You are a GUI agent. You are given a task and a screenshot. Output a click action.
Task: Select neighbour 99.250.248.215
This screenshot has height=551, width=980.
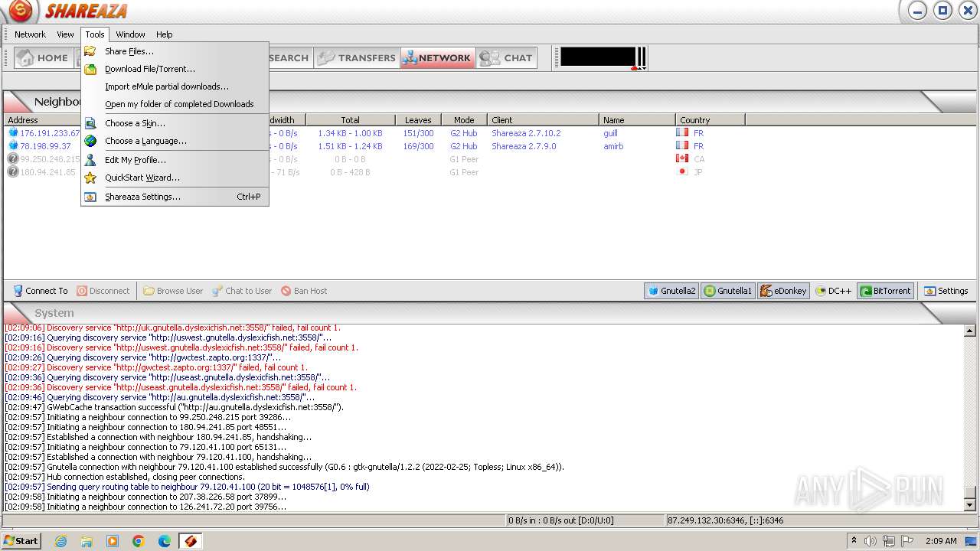pyautogui.click(x=50, y=159)
